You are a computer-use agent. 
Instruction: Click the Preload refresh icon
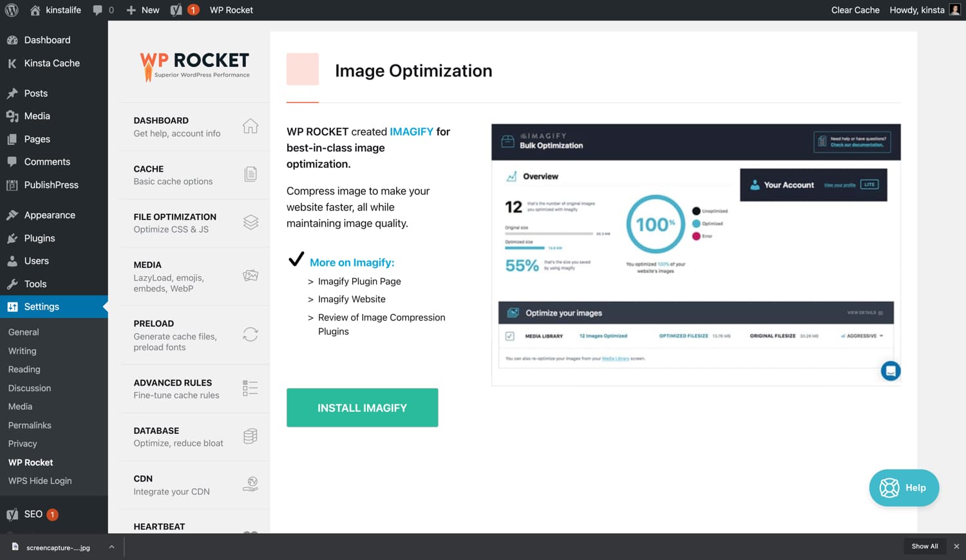[x=250, y=335]
